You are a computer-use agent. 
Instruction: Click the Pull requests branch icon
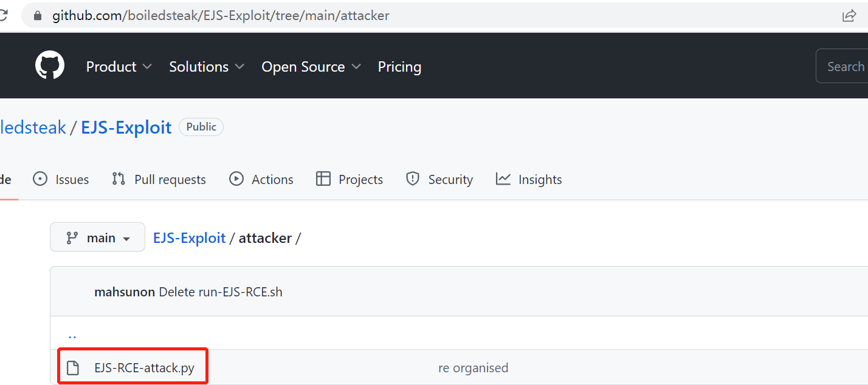click(x=119, y=179)
